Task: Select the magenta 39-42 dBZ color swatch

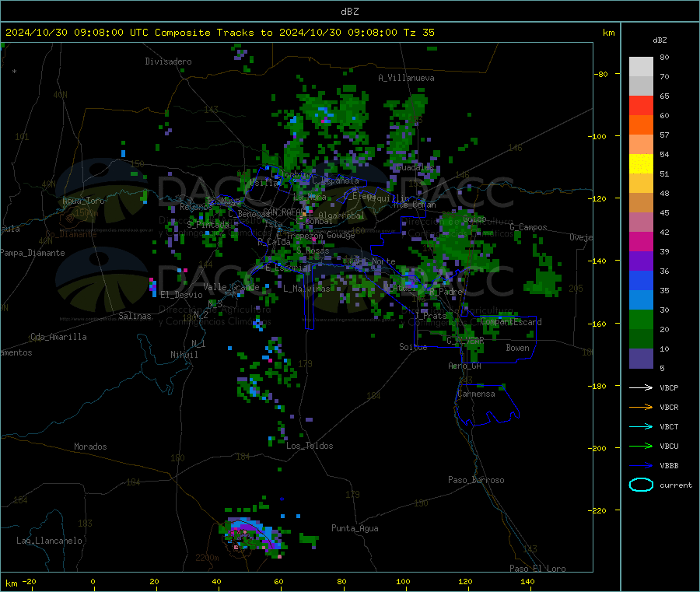Action: point(641,241)
